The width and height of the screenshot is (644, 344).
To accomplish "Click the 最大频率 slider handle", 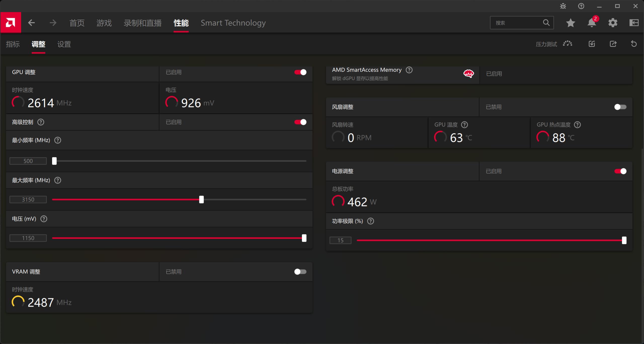I will (201, 199).
